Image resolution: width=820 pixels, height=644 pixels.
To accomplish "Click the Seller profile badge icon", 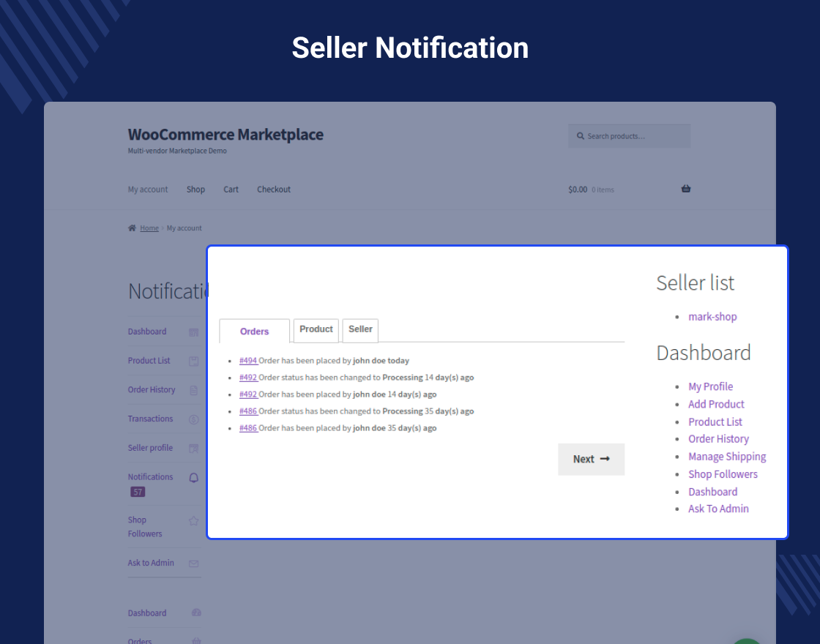I will [x=193, y=448].
